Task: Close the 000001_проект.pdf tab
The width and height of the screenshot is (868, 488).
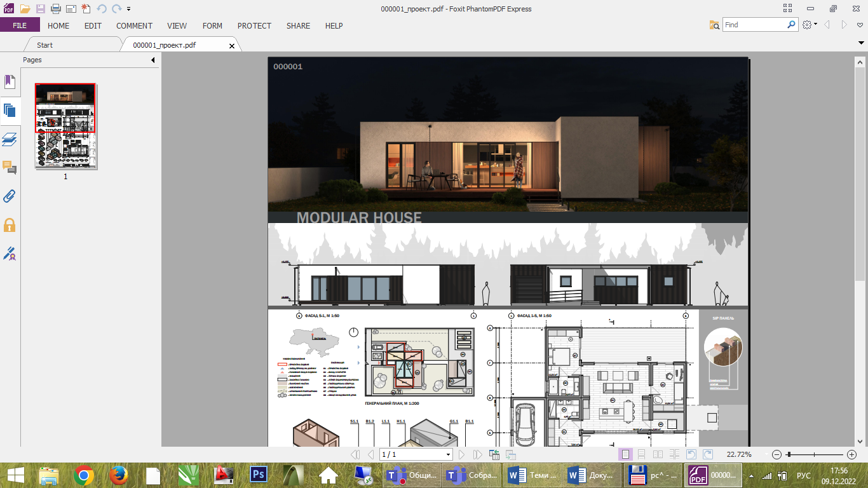Action: click(231, 46)
